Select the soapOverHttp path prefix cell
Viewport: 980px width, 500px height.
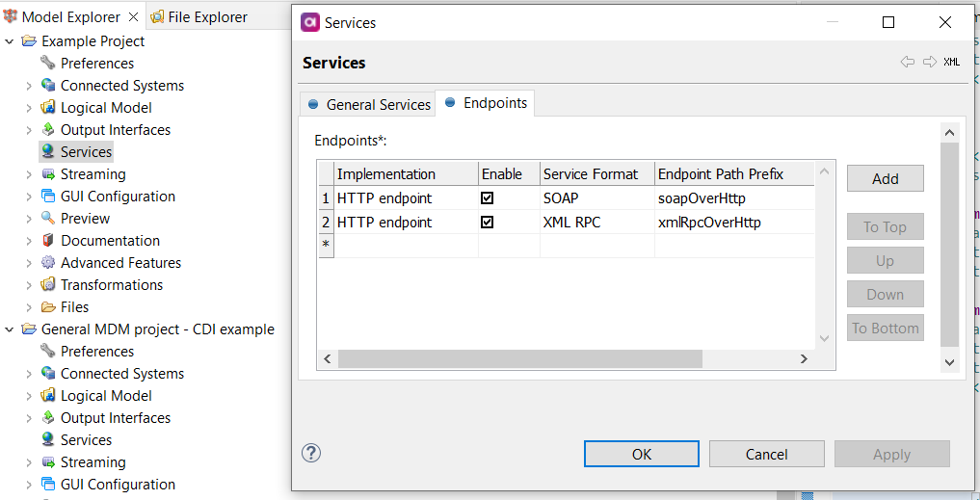tap(702, 198)
